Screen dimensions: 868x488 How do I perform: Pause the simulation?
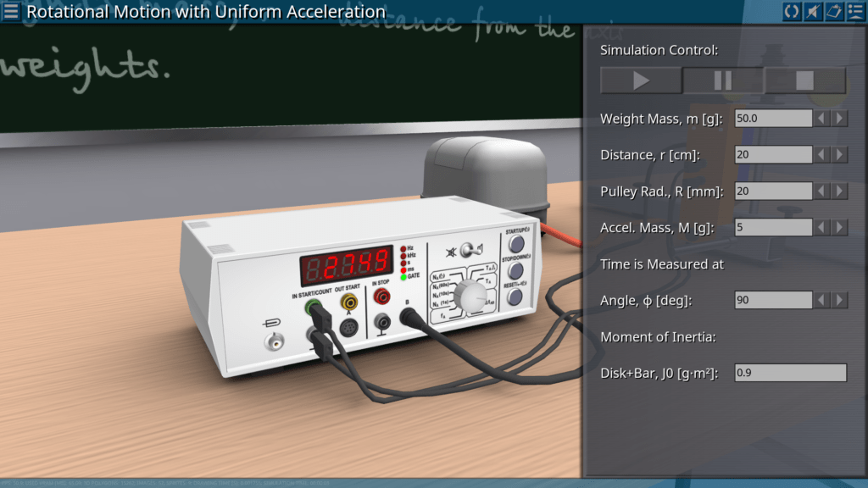[723, 80]
